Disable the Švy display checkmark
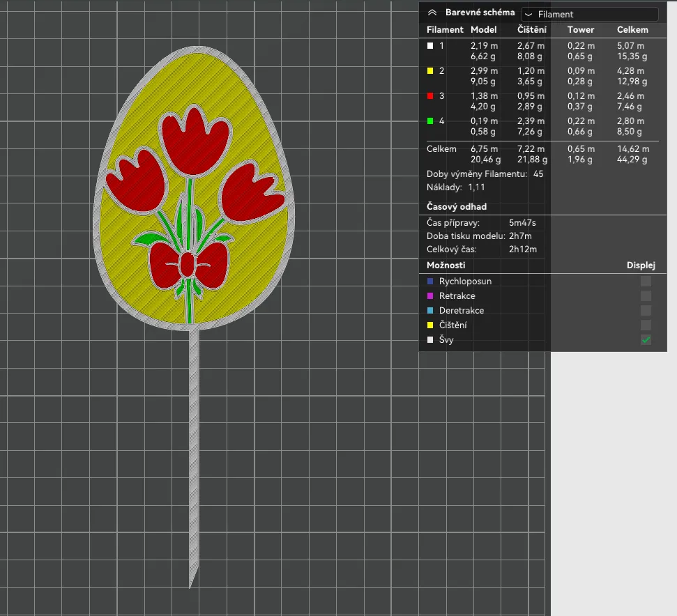This screenshot has width=677, height=616. click(646, 339)
